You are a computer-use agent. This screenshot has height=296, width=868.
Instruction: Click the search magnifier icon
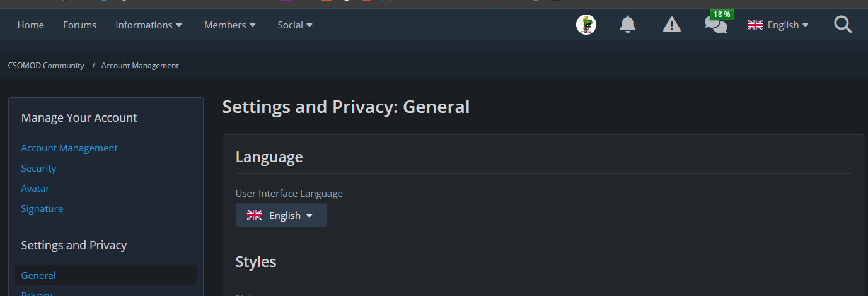842,25
